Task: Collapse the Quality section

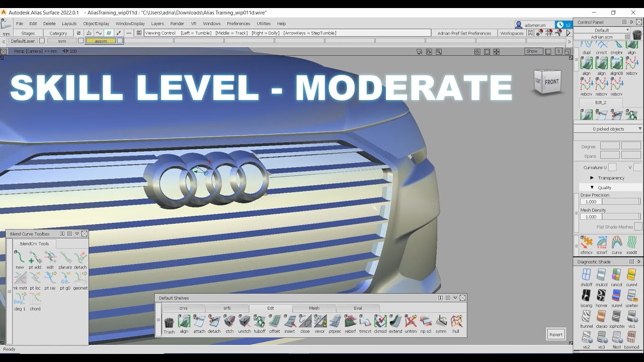Action: (592, 188)
